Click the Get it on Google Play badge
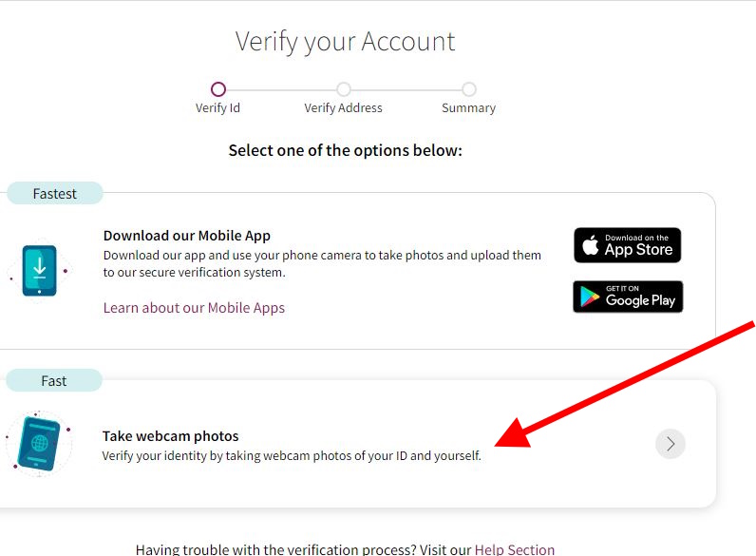Image resolution: width=756 pixels, height=556 pixels. point(628,297)
